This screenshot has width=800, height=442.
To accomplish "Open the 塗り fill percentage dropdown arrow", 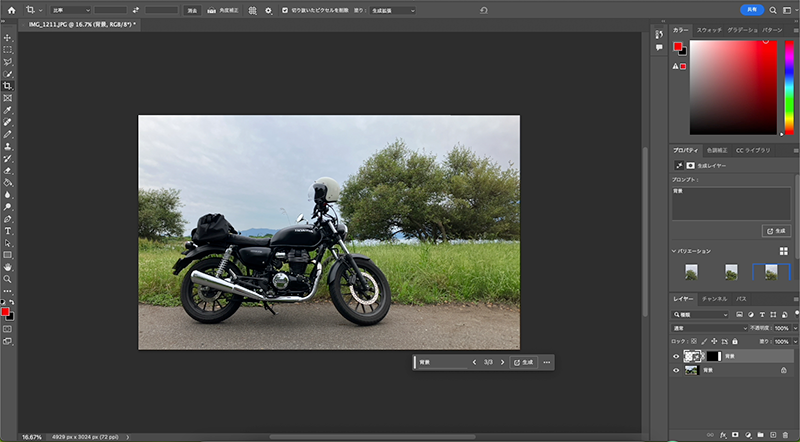I will pyautogui.click(x=794, y=341).
